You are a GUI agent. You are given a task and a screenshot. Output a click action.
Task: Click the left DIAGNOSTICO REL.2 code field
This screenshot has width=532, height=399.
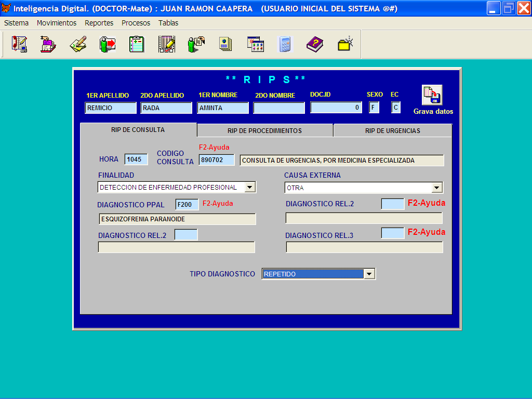click(x=186, y=235)
